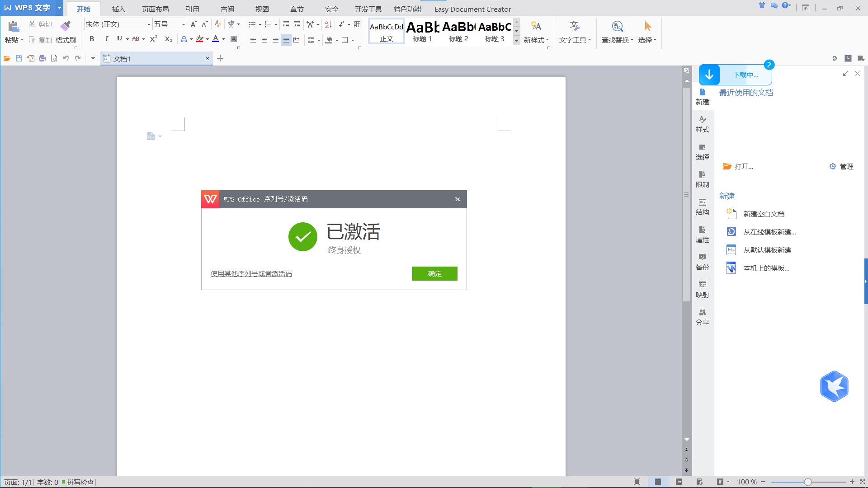Viewport: 868px width, 488px height.
Task: Click the Format Painter brush icon
Action: coord(66,27)
